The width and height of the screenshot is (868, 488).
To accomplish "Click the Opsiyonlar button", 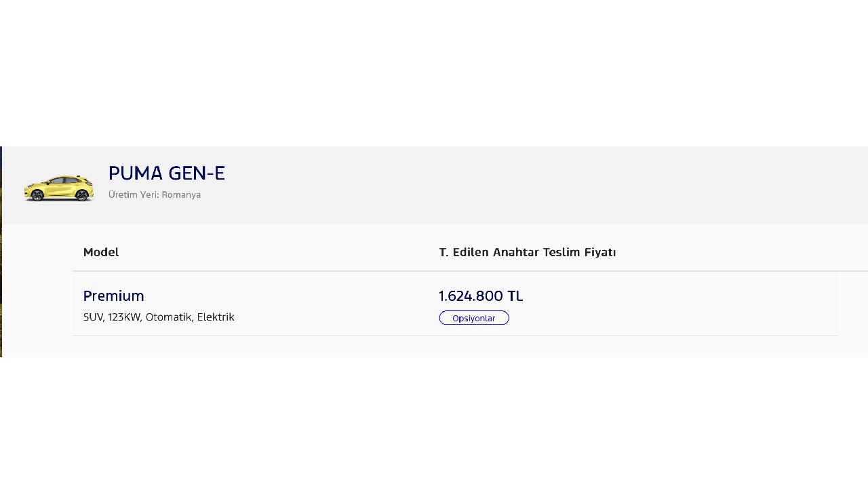I will 474,318.
